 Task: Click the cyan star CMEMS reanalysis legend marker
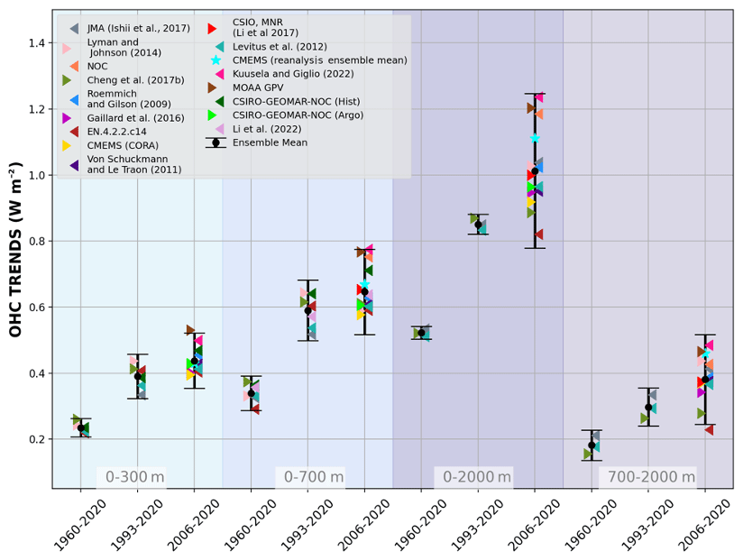tap(216, 60)
